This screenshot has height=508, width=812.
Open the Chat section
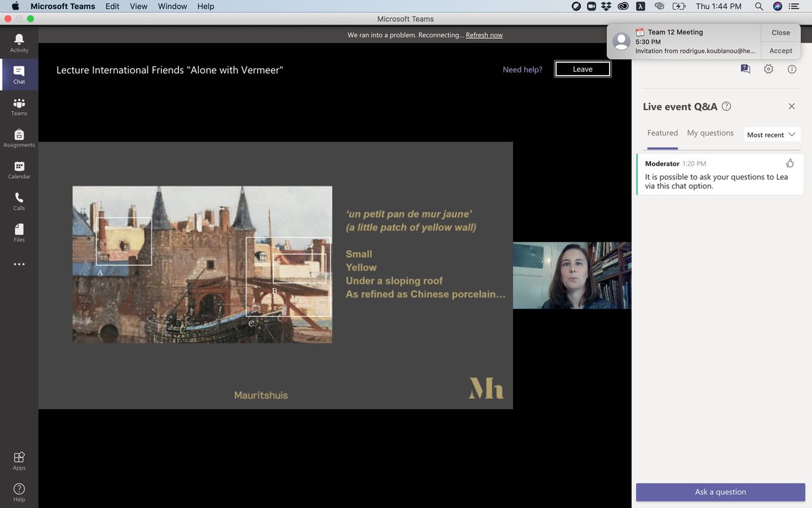coord(19,75)
